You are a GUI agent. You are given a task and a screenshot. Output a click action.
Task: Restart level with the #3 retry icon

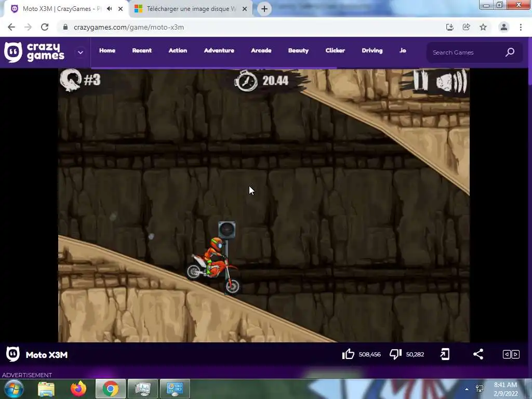tap(71, 80)
